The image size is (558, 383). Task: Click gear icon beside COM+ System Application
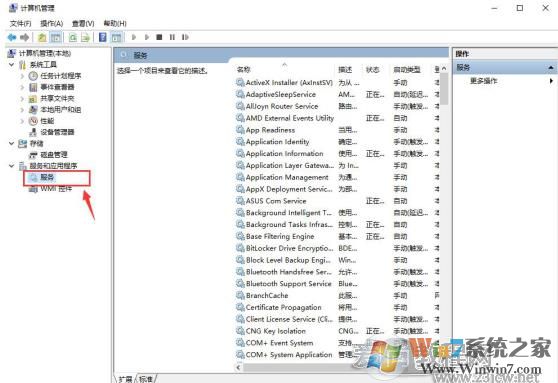point(241,355)
